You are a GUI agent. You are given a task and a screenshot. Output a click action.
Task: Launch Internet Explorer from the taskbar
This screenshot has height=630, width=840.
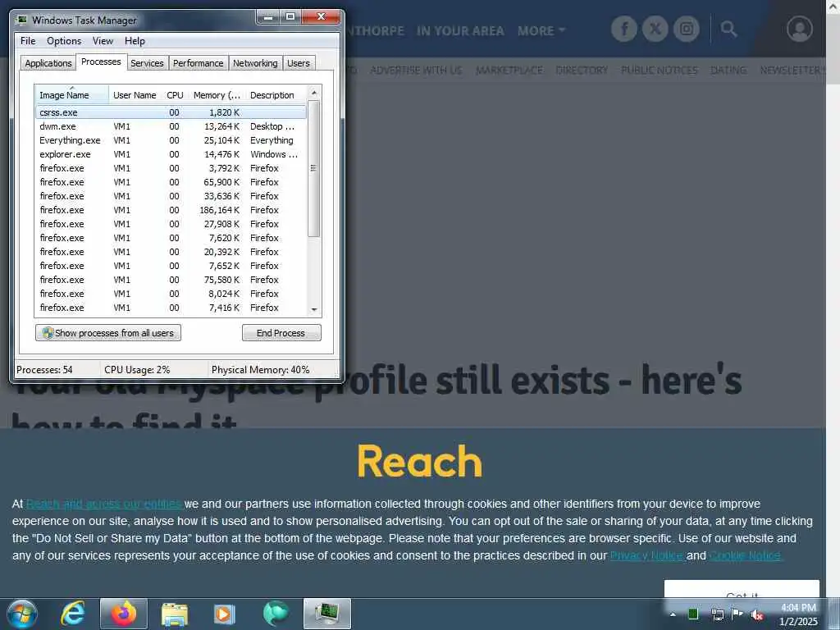pyautogui.click(x=73, y=614)
